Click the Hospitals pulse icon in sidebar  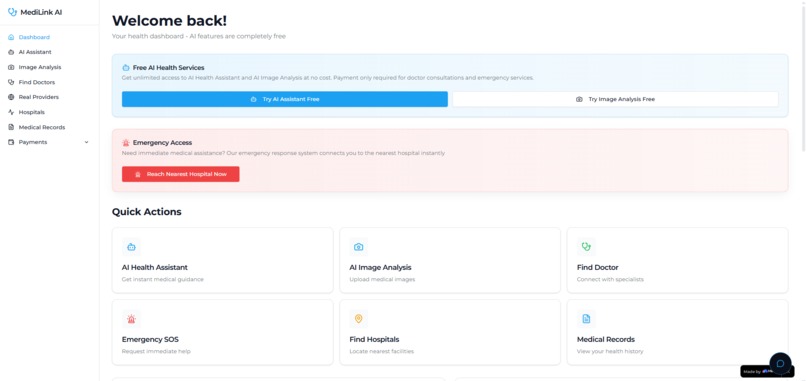pos(11,112)
